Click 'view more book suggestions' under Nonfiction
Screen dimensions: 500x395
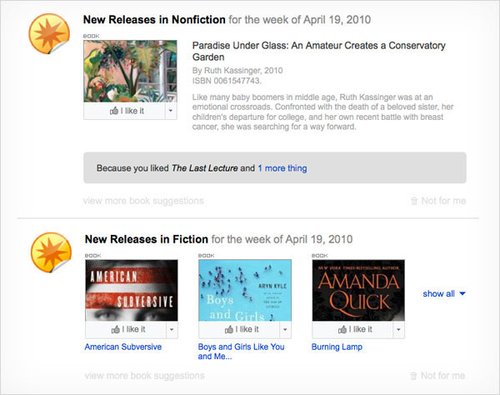coord(143,201)
